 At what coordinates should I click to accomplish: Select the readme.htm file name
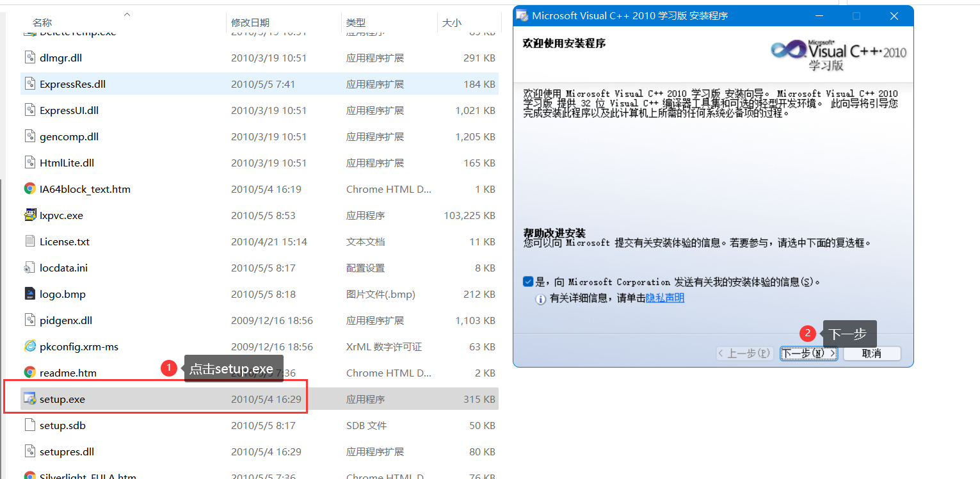[x=68, y=373]
